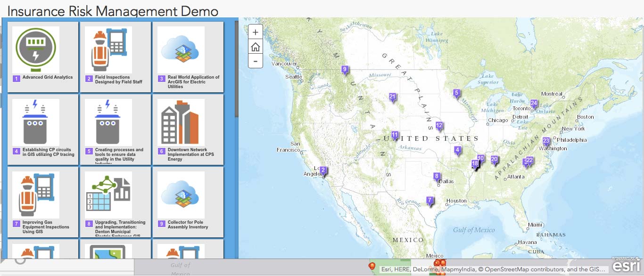Choose map pin number 11
The width and height of the screenshot is (644, 276).
click(x=395, y=135)
